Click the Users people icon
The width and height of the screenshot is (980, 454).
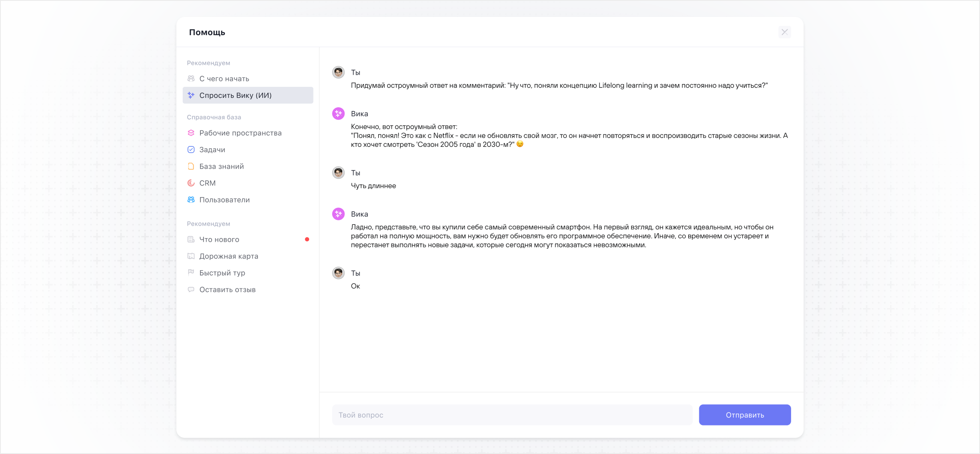point(191,200)
